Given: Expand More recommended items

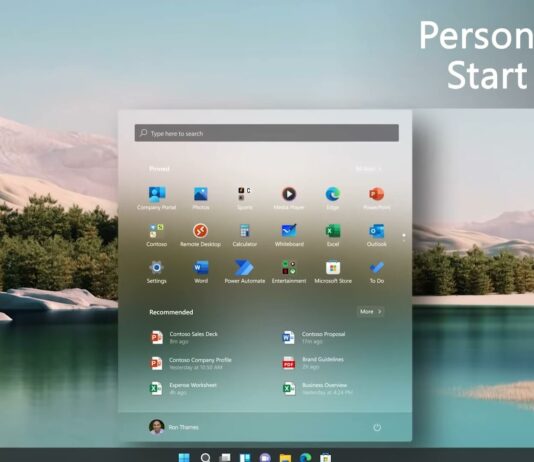Looking at the screenshot, I should click(x=371, y=312).
